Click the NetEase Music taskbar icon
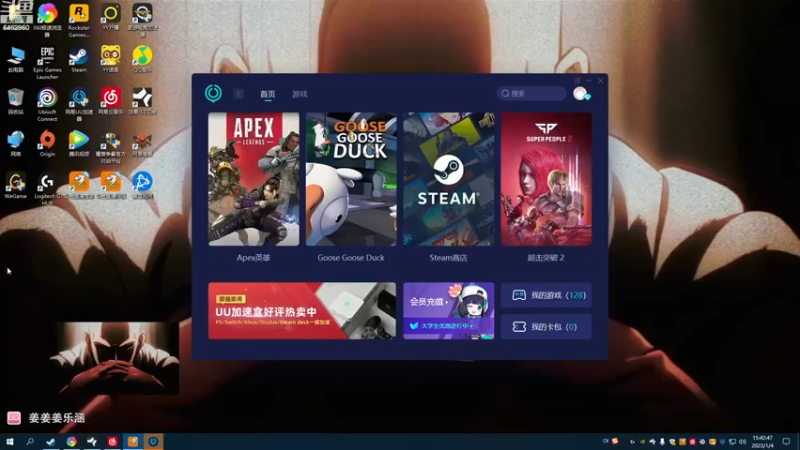The image size is (800, 450). coord(112,441)
